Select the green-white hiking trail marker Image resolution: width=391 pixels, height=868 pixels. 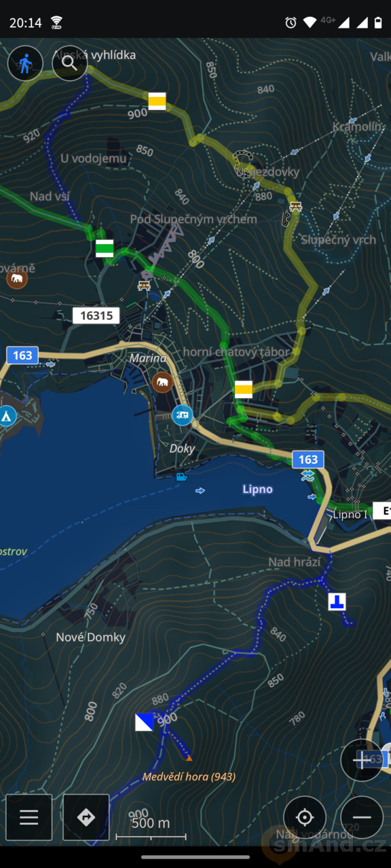click(105, 248)
